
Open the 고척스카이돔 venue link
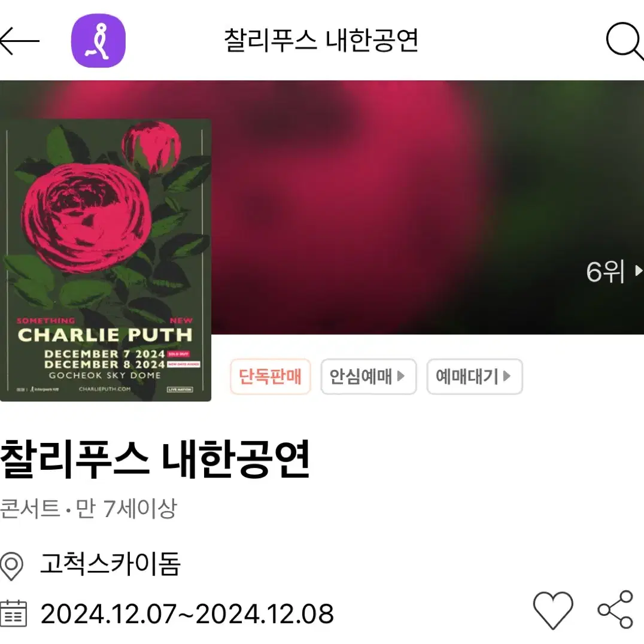coord(110,564)
